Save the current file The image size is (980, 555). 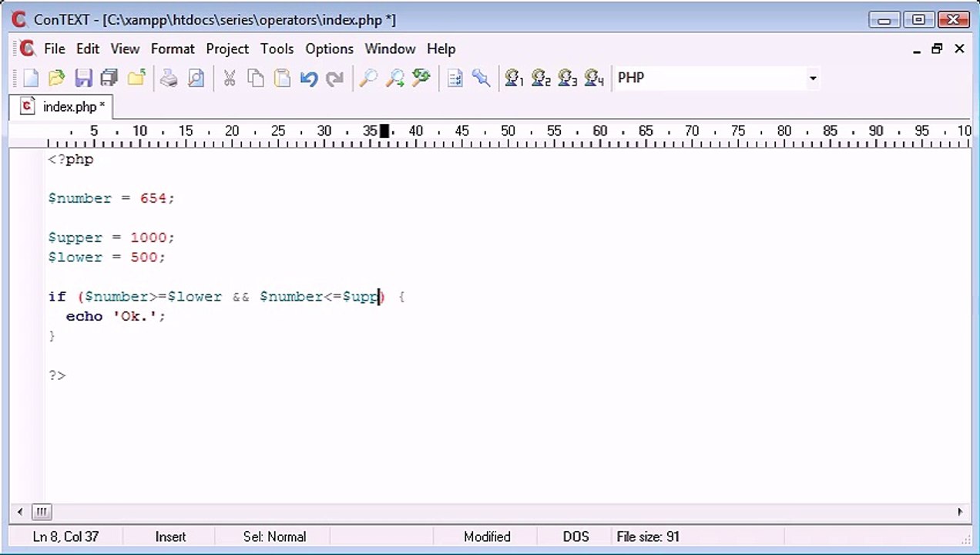coord(83,78)
